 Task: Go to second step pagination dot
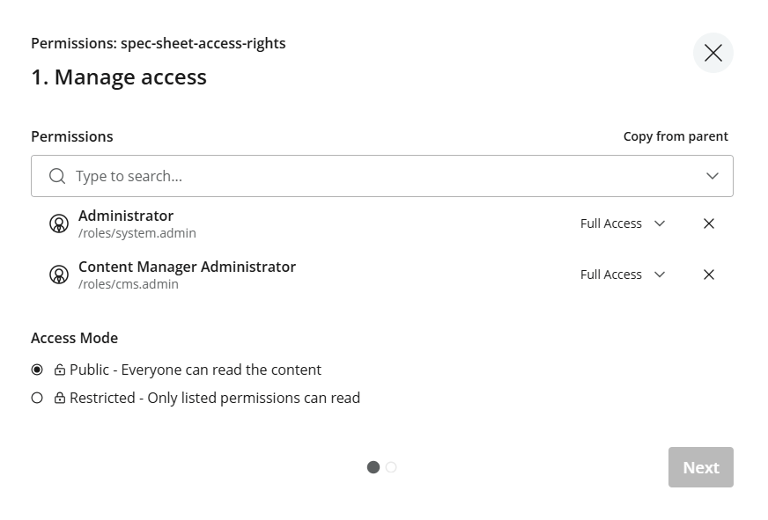pyautogui.click(x=391, y=467)
